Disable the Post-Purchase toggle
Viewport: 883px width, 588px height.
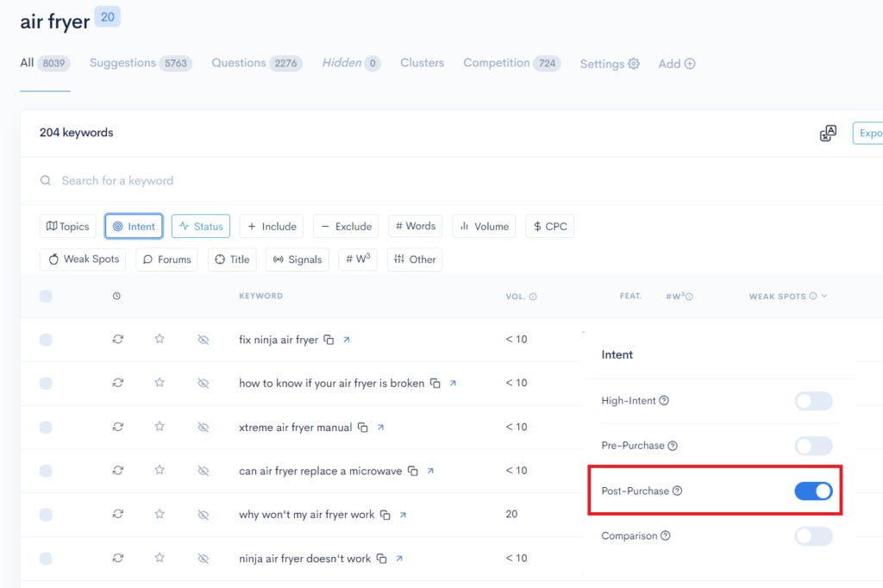click(x=813, y=491)
